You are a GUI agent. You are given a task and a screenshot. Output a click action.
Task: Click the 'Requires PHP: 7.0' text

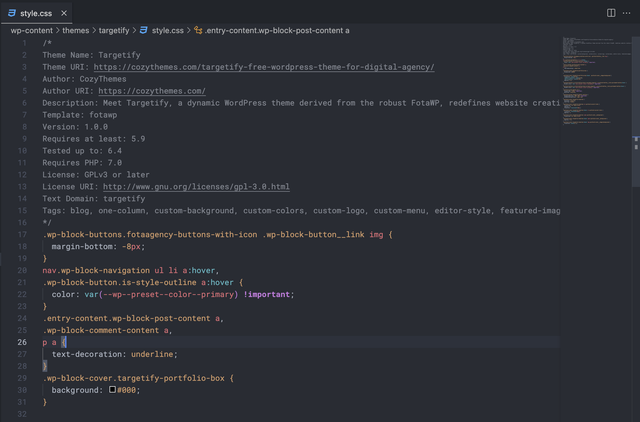click(x=82, y=163)
